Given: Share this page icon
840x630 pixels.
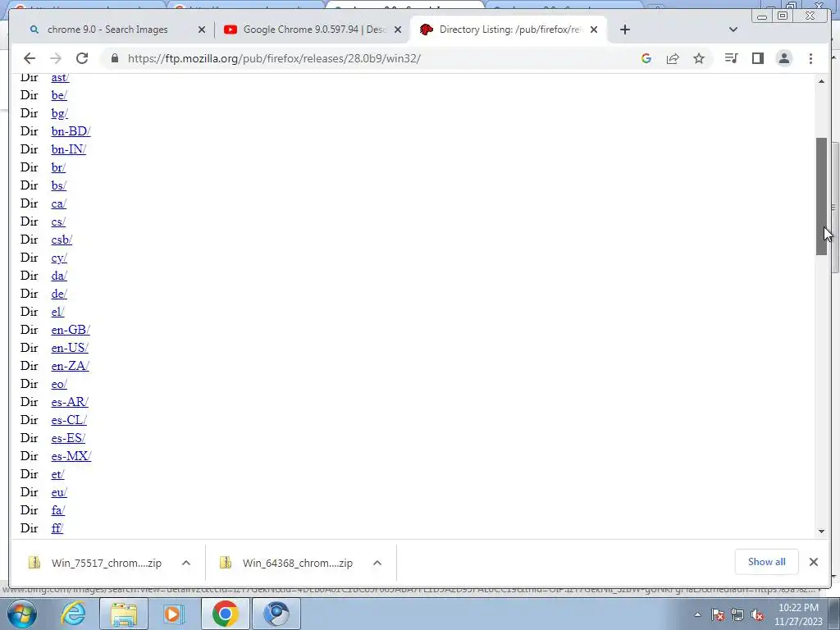Looking at the screenshot, I should (673, 58).
